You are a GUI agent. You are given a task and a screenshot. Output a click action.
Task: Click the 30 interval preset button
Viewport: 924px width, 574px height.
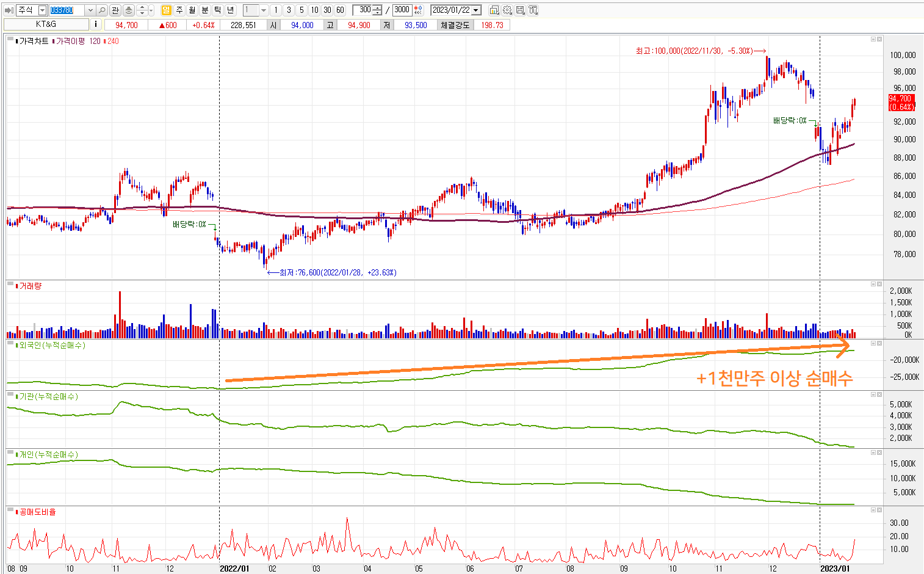pyautogui.click(x=327, y=10)
